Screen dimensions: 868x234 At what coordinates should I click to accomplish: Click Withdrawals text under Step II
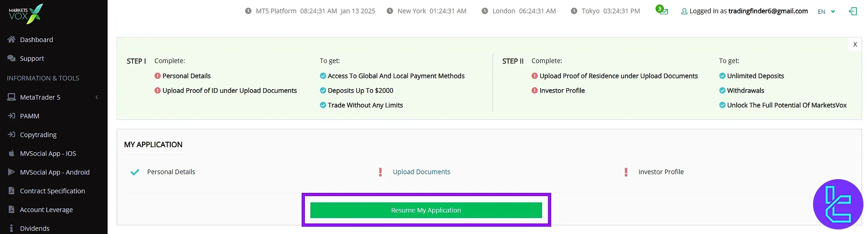746,90
